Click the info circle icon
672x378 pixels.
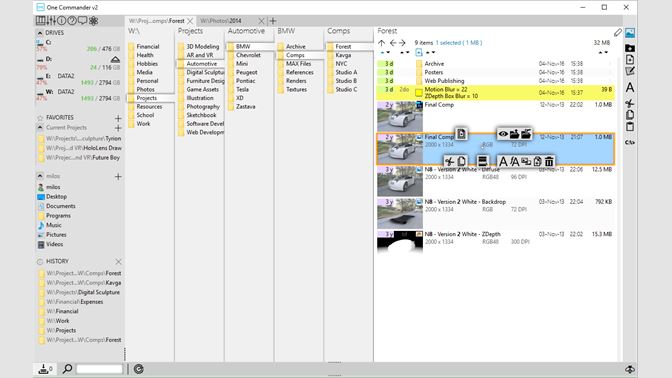click(61, 21)
